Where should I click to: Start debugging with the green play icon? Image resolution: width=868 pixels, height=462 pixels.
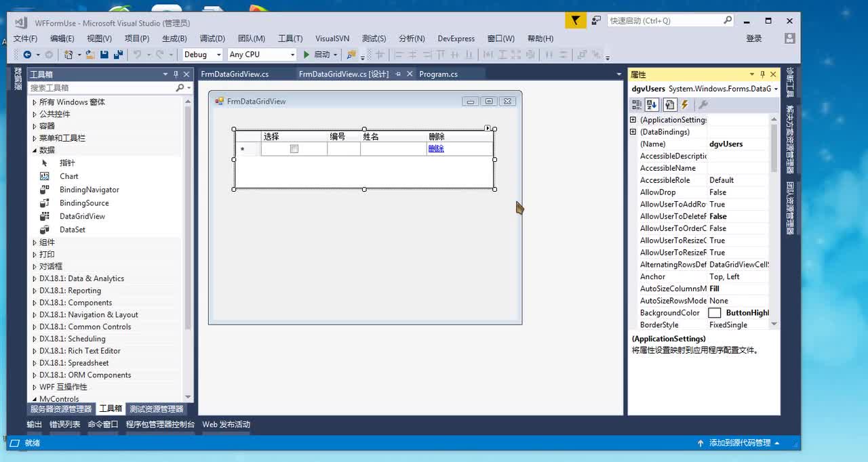[307, 54]
